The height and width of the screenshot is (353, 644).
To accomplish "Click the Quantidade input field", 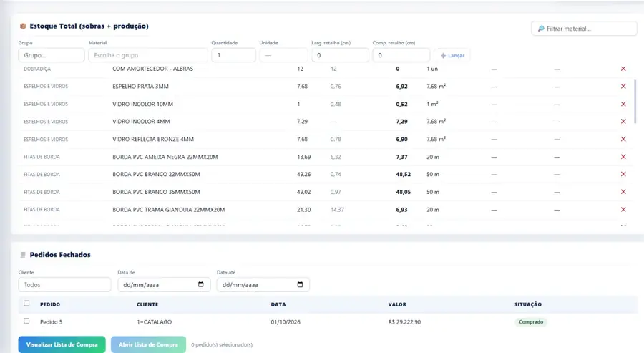I will pyautogui.click(x=234, y=55).
